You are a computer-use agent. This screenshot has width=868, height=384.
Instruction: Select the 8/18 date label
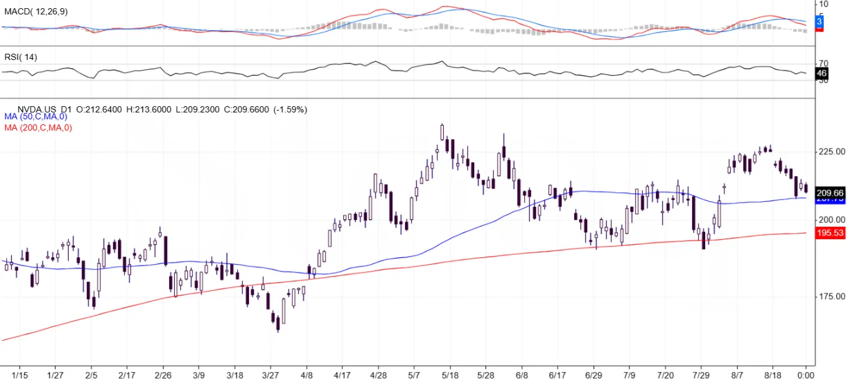(772, 375)
